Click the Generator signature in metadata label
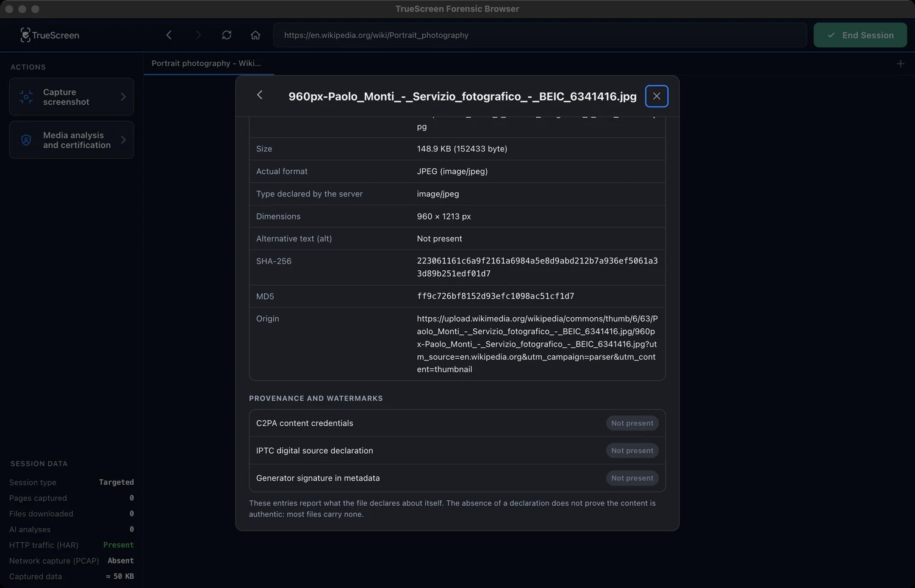 (318, 478)
